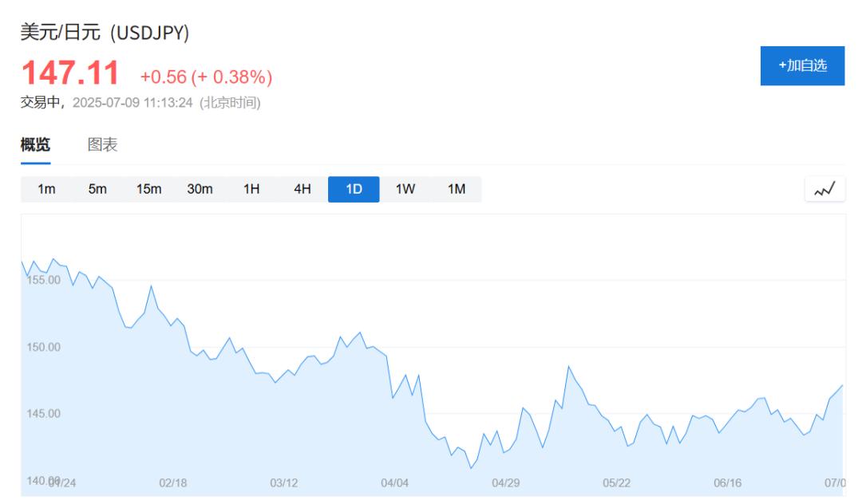Click the 04/04 date marker on chart
The image size is (862, 504).
click(x=395, y=483)
